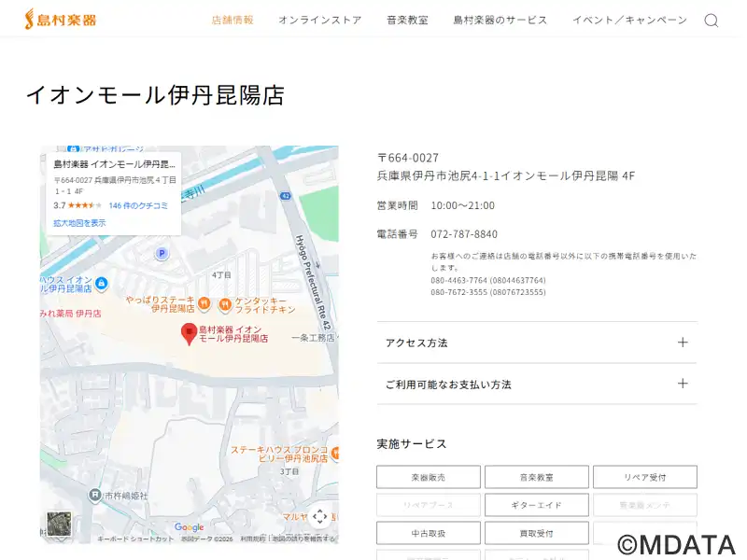
Task: Select the リペア受付 service button
Action: [645, 477]
